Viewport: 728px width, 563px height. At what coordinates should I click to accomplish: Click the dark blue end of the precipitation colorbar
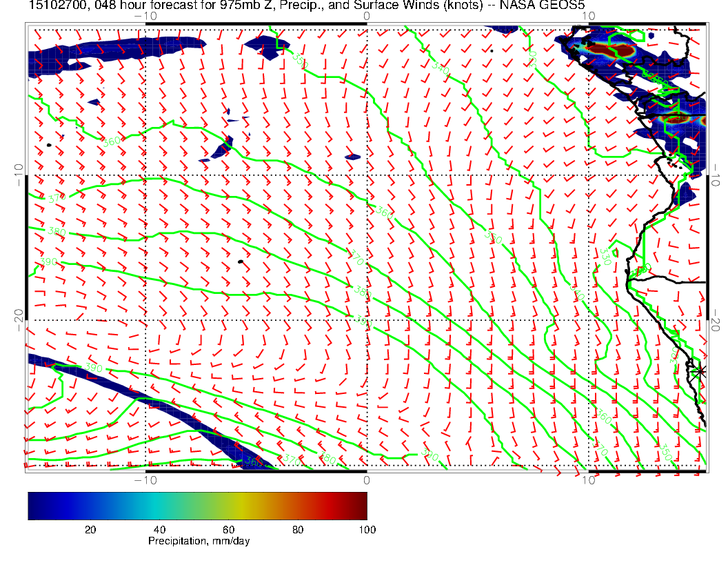pyautogui.click(x=32, y=506)
